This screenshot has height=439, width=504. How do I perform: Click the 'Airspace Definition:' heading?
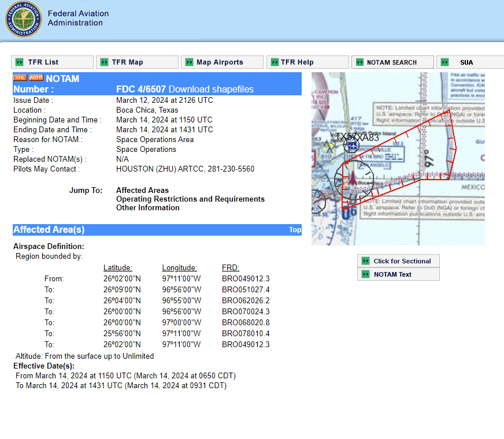[x=49, y=246]
